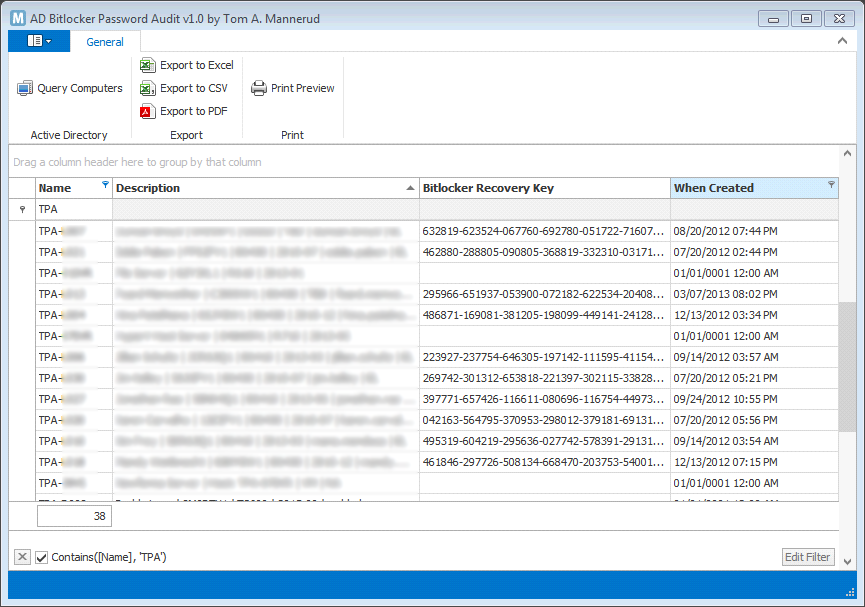The height and width of the screenshot is (607, 865).
Task: Select the recovery key starting 486871-169081
Action: pyautogui.click(x=545, y=315)
